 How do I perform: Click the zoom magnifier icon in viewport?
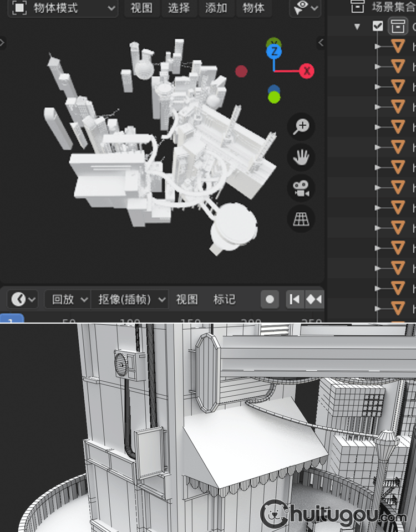(x=301, y=126)
